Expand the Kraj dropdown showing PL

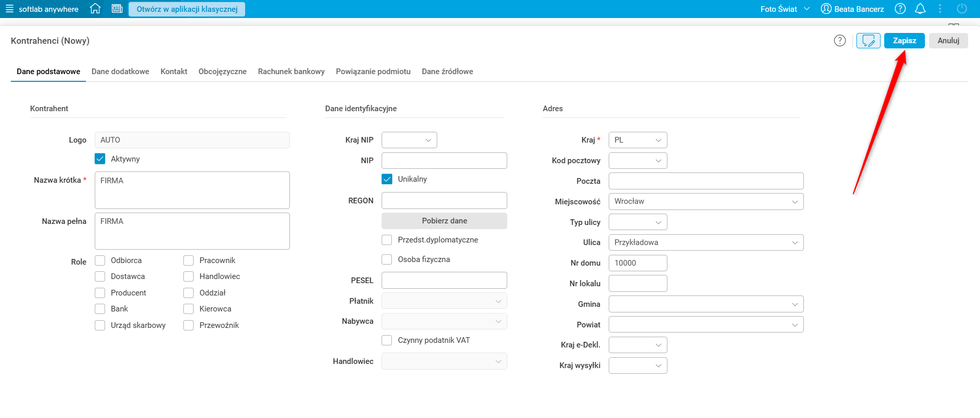point(638,140)
